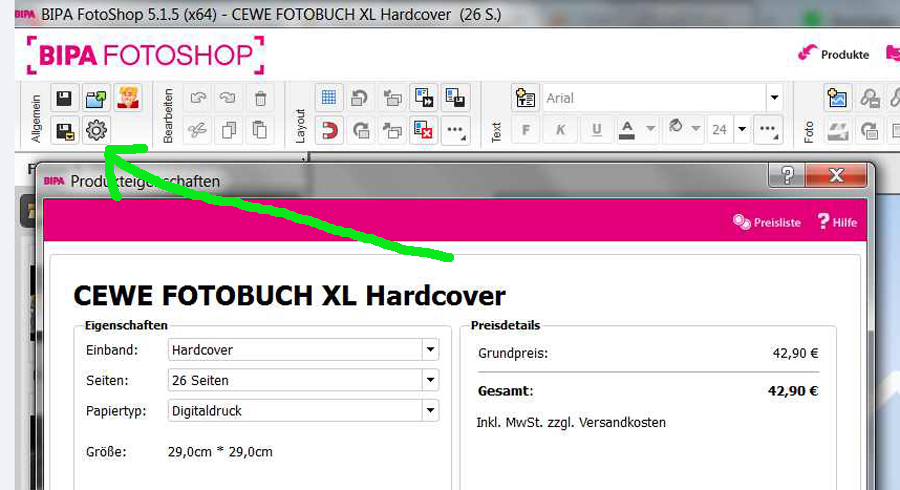Click the text color A swatch
The height and width of the screenshot is (490, 900).
pyautogui.click(x=627, y=130)
